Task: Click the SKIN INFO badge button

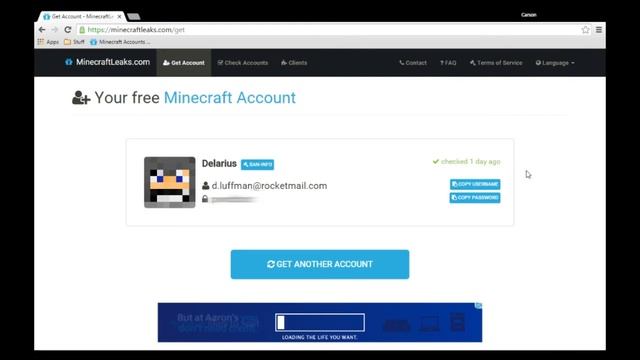Action: point(258,164)
